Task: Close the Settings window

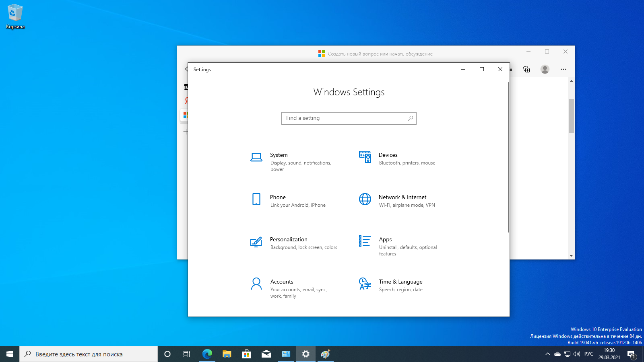Action: point(500,69)
